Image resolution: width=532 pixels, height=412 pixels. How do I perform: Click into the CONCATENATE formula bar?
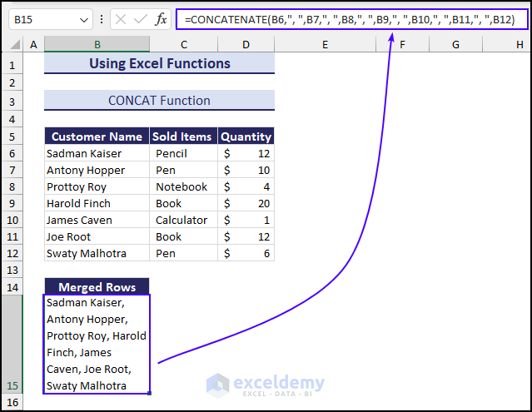(x=350, y=19)
